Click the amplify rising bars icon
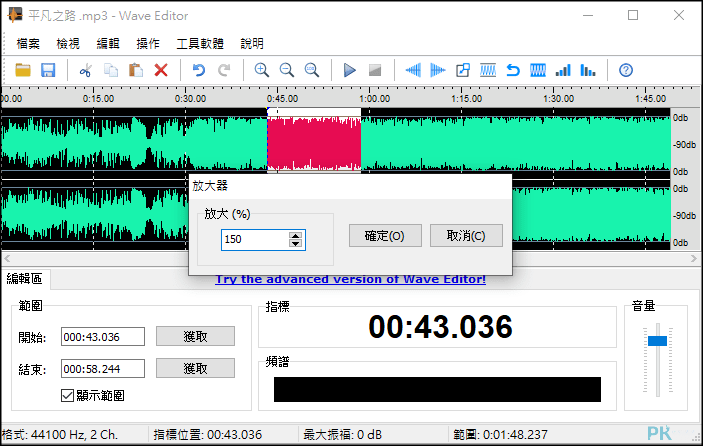 click(563, 70)
